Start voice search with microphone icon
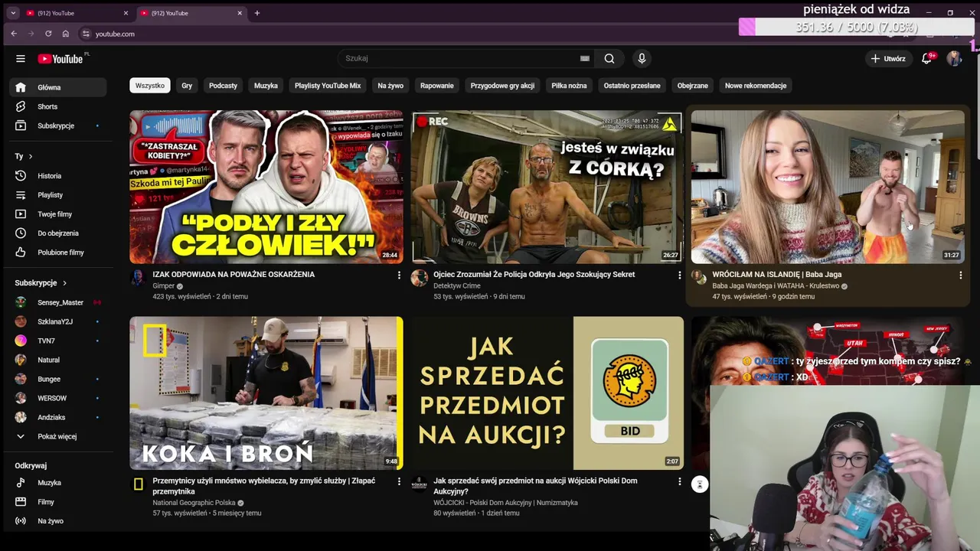 point(642,58)
